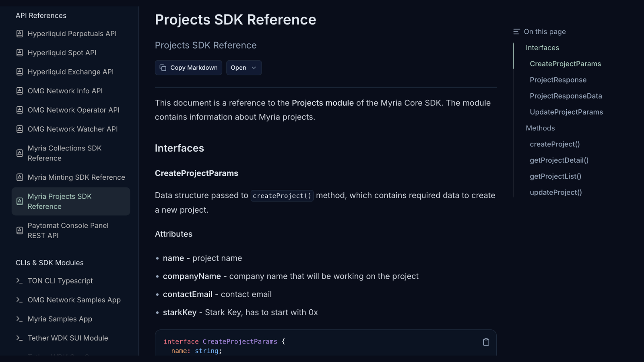
Task: Click the contactEmail attribute bullet
Action: click(x=217, y=294)
